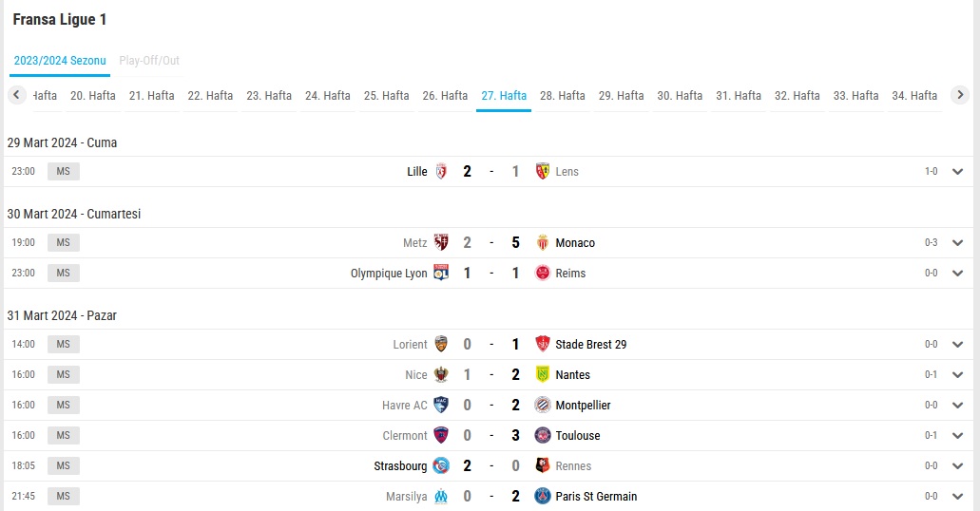Expand Marsilya vs Paris St Germain details

pos(957,497)
